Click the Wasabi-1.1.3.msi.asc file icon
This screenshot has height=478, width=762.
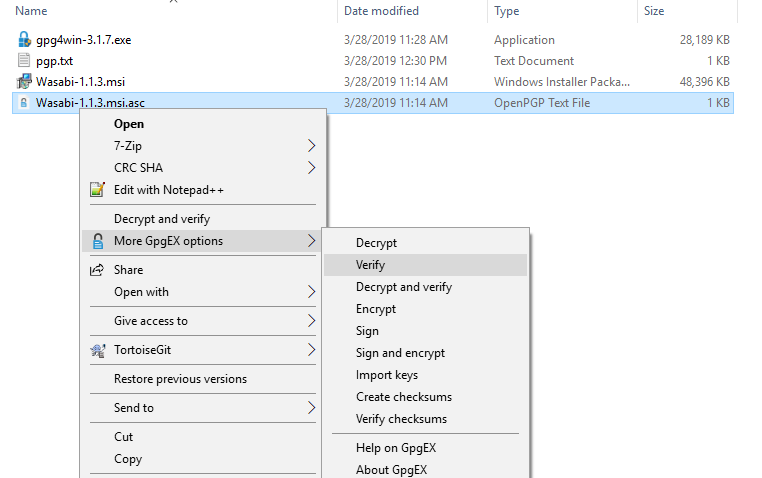pyautogui.click(x=24, y=103)
